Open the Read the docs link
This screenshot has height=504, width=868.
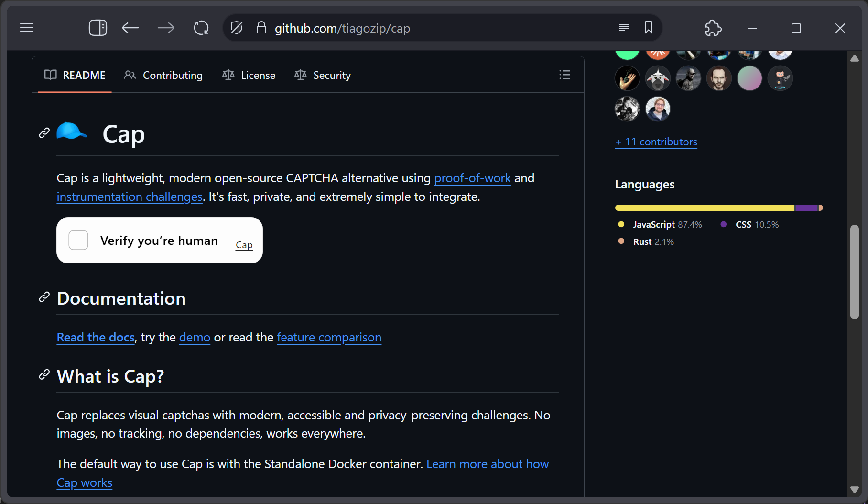[96, 338]
